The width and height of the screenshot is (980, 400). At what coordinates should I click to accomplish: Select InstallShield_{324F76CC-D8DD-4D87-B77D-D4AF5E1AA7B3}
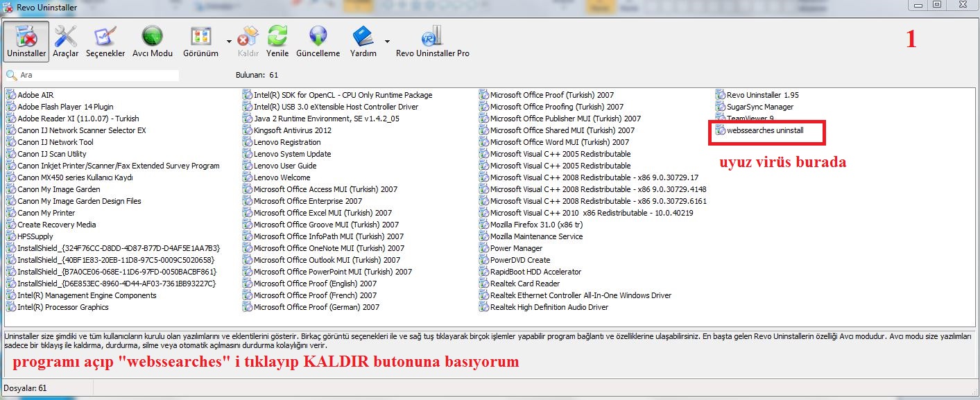pyautogui.click(x=114, y=248)
